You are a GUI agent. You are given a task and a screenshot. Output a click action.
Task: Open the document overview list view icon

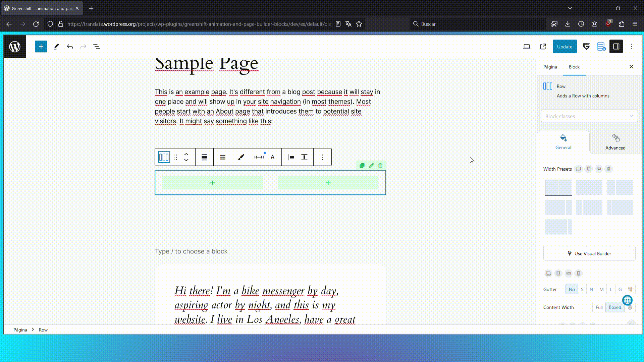97,46
